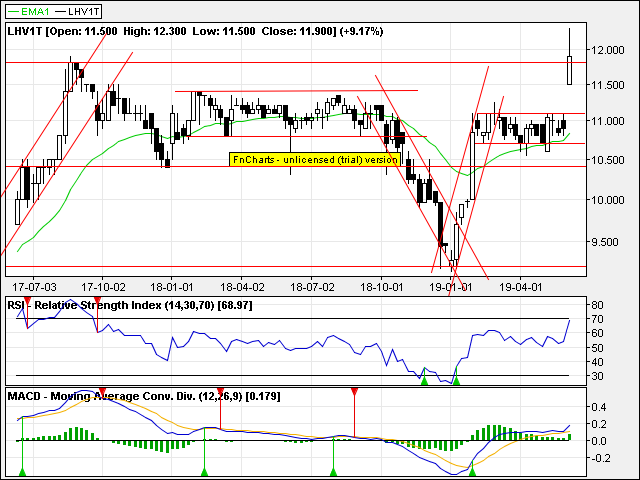
Task: Click the MACD red sell marker before 18-04-02
Action: tap(220, 391)
